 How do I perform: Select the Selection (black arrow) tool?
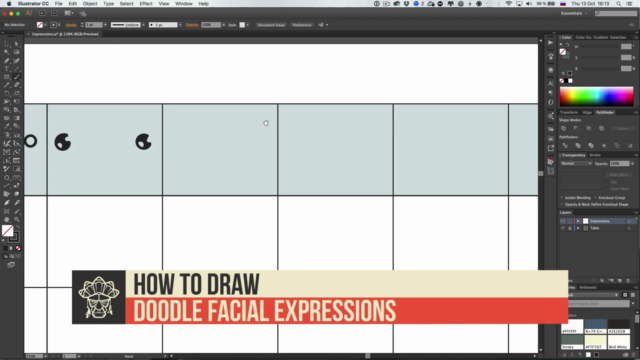(x=7, y=44)
